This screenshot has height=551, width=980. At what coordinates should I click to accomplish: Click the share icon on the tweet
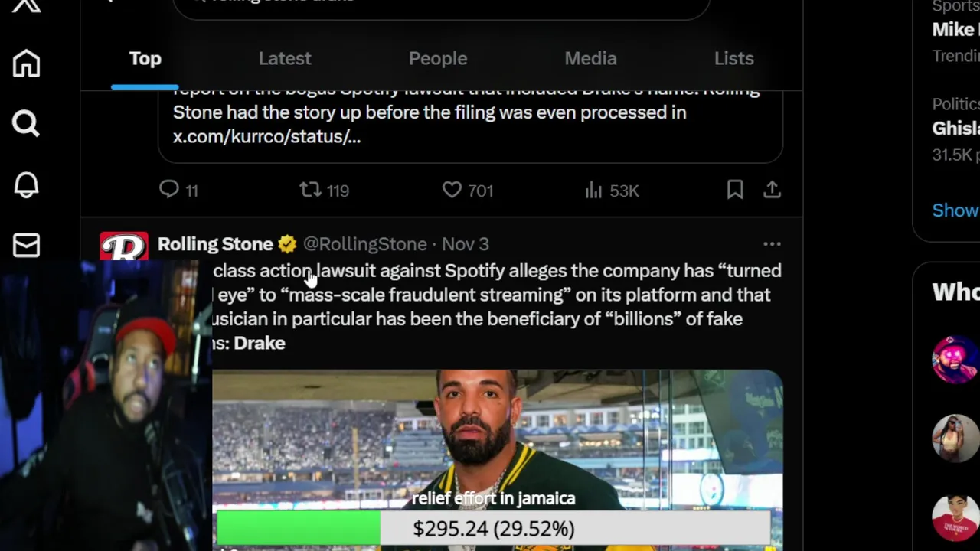click(772, 190)
